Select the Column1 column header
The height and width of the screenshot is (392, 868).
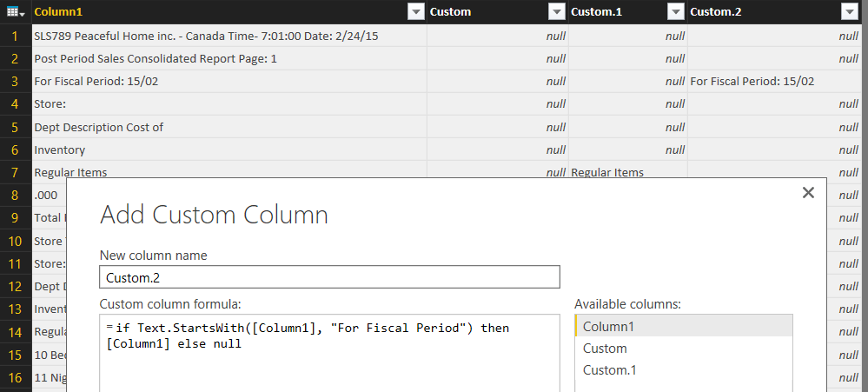pos(217,12)
